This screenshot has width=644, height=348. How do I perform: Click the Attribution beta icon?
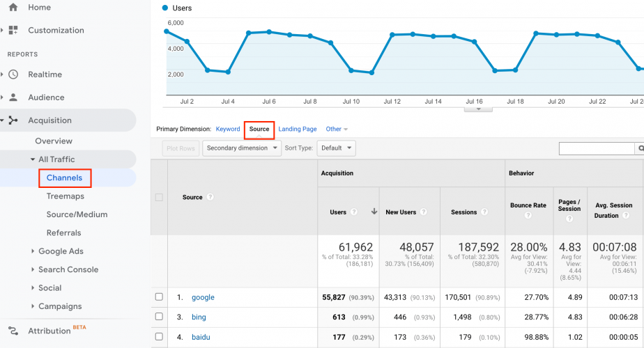13,331
